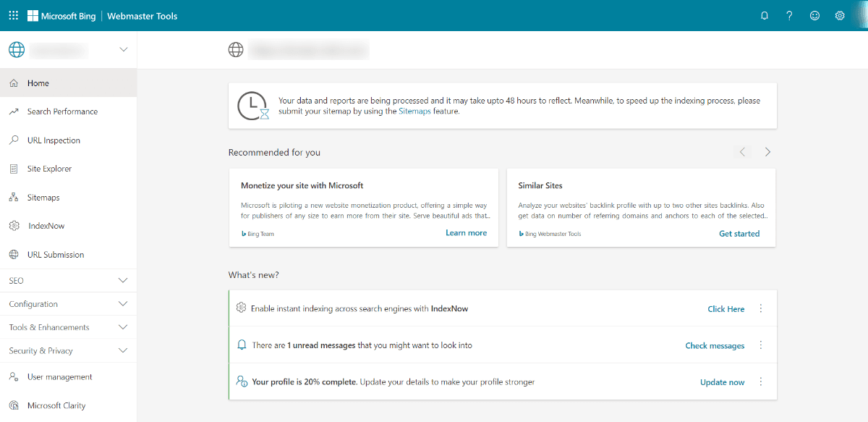The height and width of the screenshot is (422, 868).
Task: Click the Sitemaps tree icon
Action: tap(14, 197)
